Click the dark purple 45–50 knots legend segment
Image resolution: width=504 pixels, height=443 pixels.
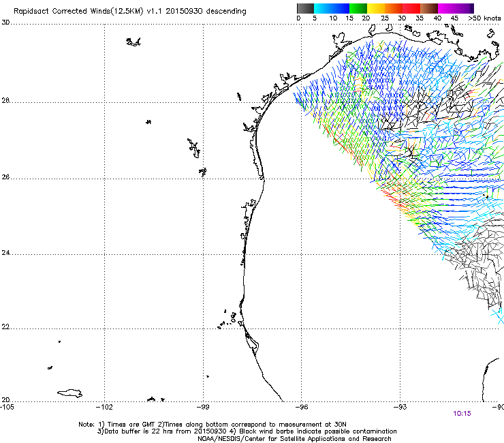tap(464, 8)
